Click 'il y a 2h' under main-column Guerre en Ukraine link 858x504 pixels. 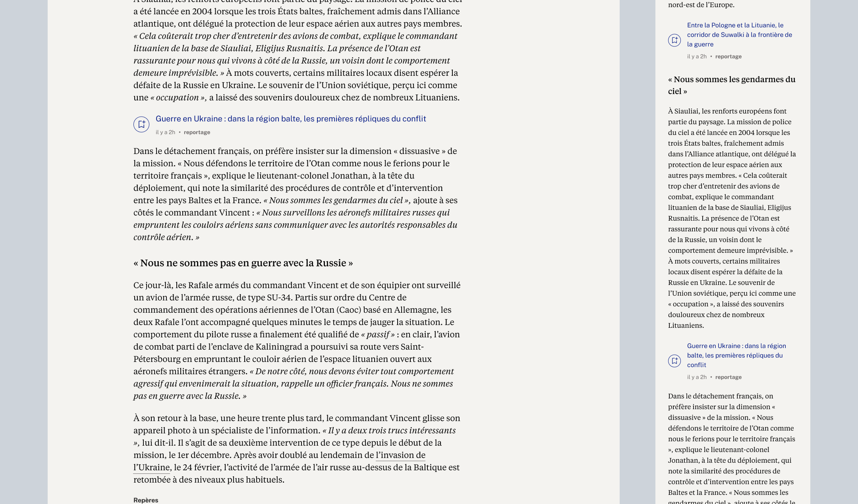point(165,132)
